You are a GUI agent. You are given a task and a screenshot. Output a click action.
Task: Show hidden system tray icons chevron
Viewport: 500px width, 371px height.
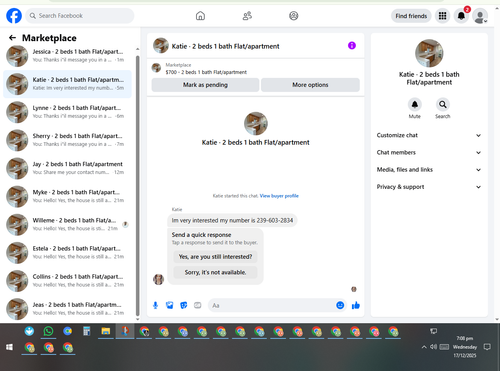tap(424, 347)
